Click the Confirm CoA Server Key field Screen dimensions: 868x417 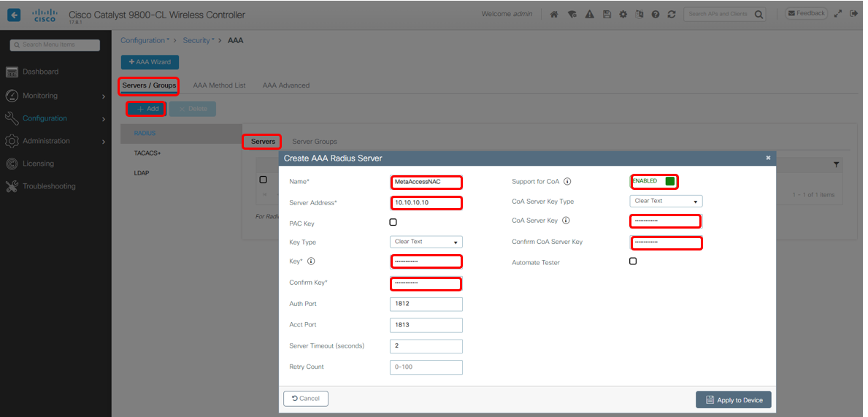point(667,242)
